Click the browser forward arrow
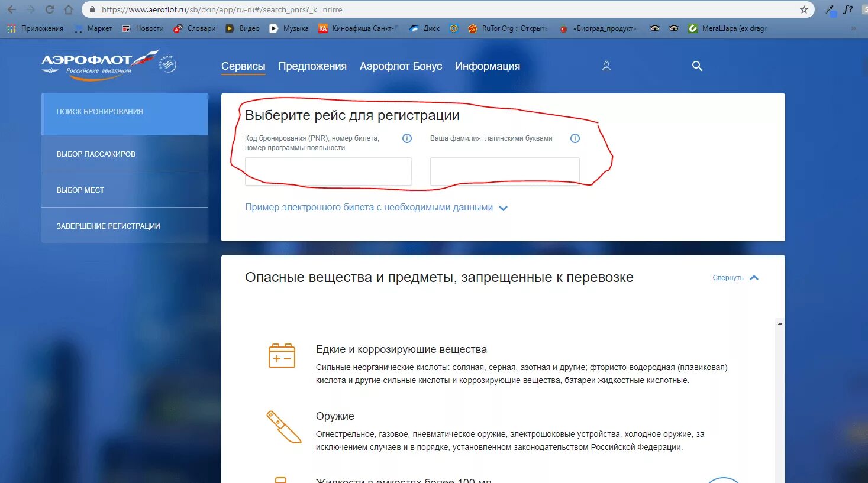The image size is (868, 483). click(x=31, y=9)
